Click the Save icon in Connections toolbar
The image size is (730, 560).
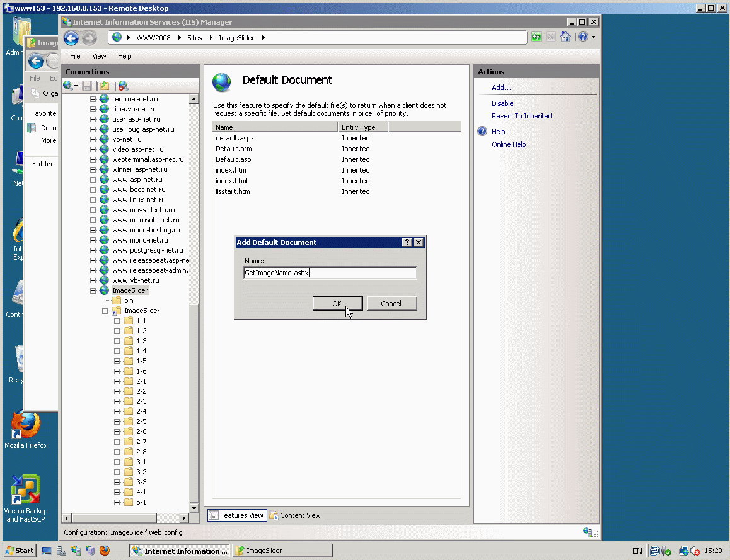pos(87,86)
